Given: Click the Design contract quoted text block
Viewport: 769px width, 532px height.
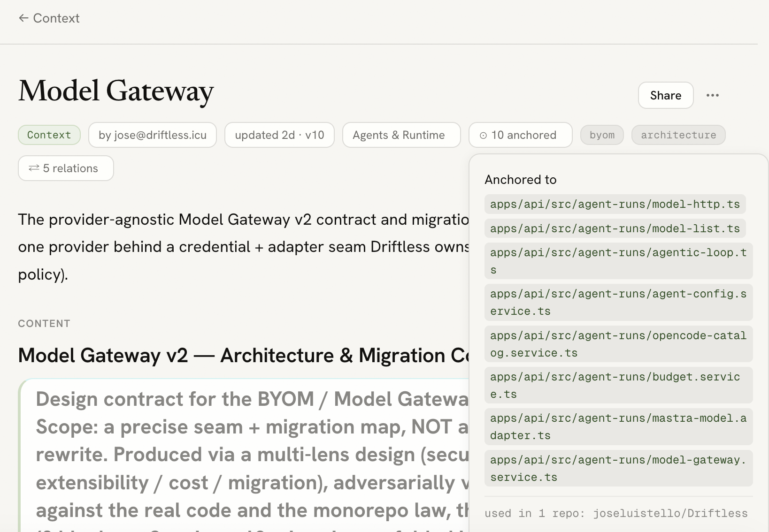Looking at the screenshot, I should pos(244,455).
